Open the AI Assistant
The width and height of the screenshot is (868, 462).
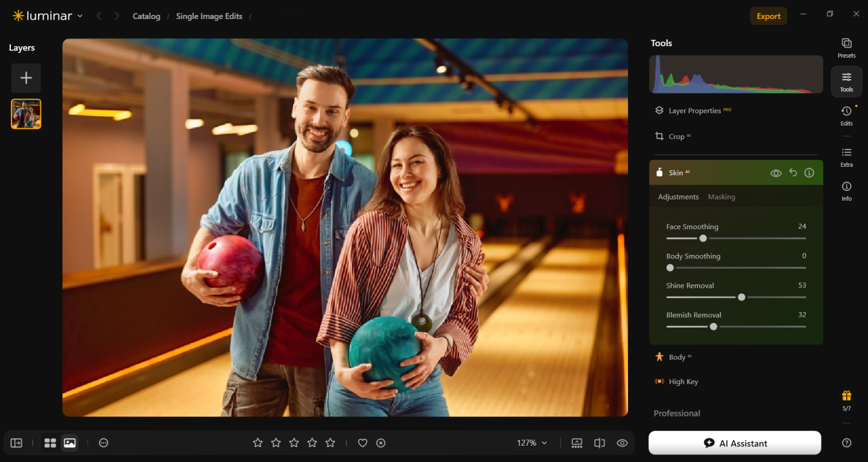pyautogui.click(x=735, y=443)
